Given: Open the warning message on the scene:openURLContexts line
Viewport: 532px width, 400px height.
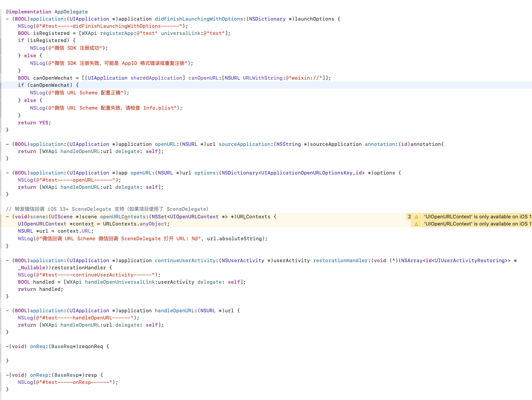Looking at the screenshot, I should 477,217.
